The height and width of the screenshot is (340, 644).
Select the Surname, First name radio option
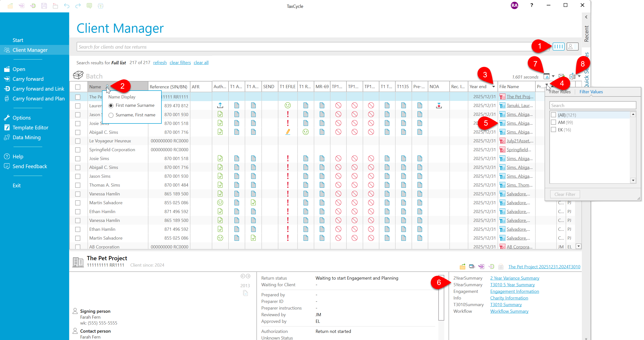[x=111, y=115]
